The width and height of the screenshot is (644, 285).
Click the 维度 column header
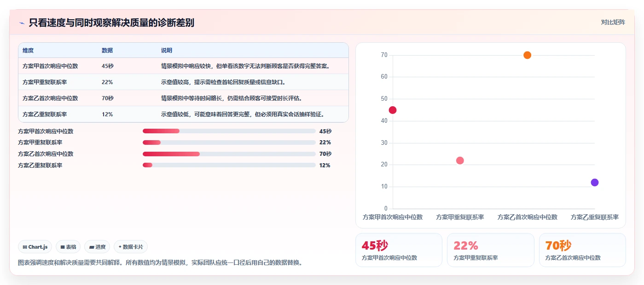tap(28, 51)
